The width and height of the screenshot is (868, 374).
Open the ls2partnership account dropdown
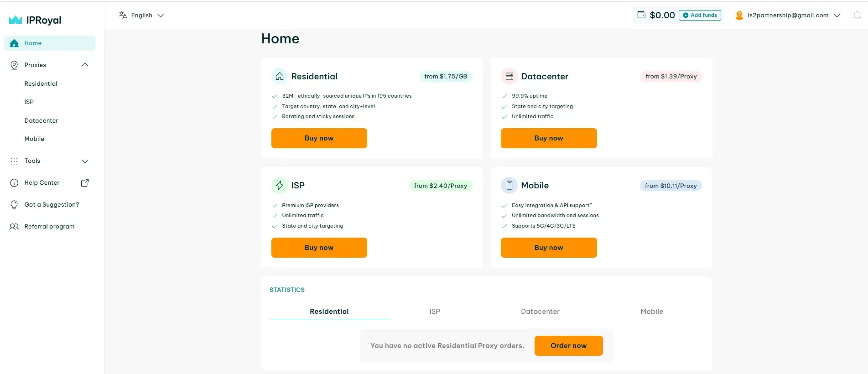pos(838,15)
